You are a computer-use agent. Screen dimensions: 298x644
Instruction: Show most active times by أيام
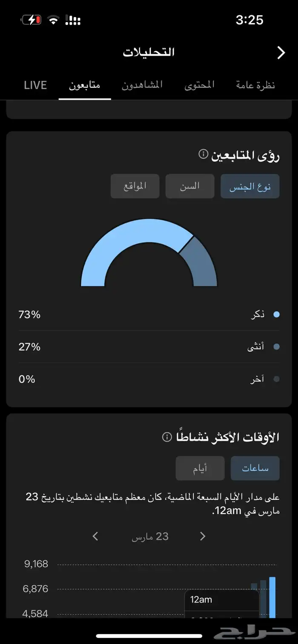200,468
